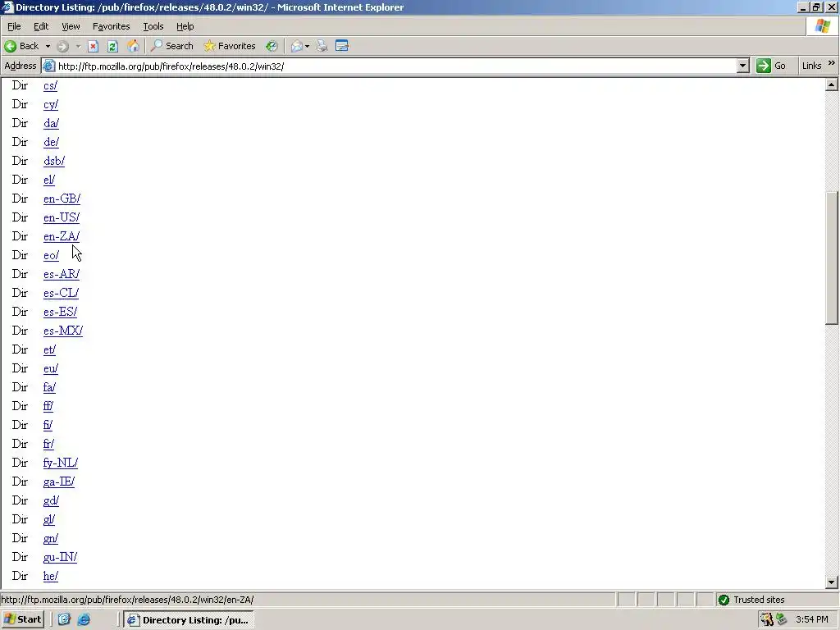Open the en-ZA/ directory link

pyautogui.click(x=62, y=236)
